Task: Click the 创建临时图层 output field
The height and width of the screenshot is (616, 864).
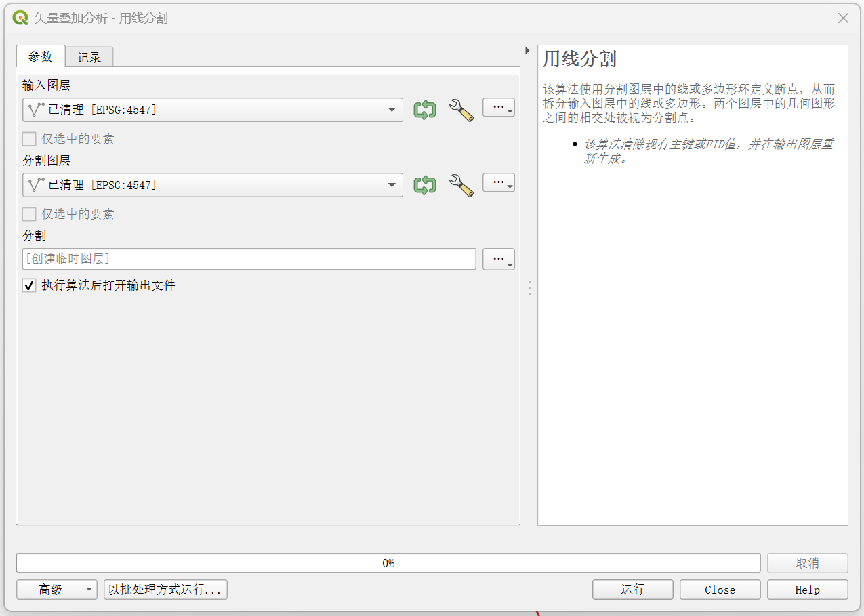Action: tap(249, 259)
